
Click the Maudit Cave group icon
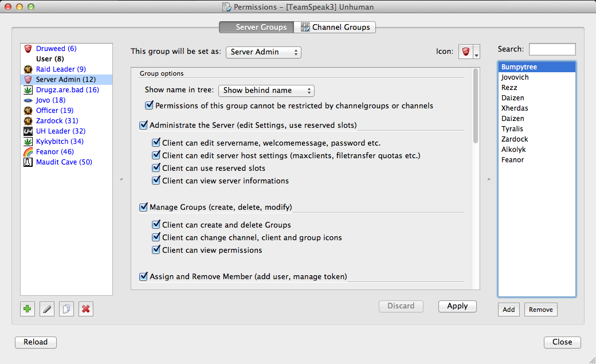click(x=28, y=162)
